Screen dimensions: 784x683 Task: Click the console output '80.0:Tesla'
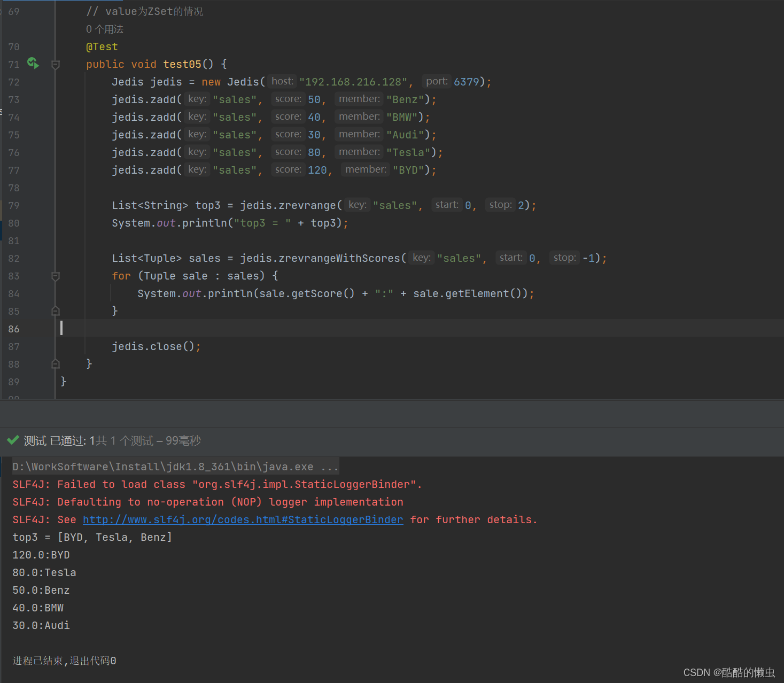point(44,572)
